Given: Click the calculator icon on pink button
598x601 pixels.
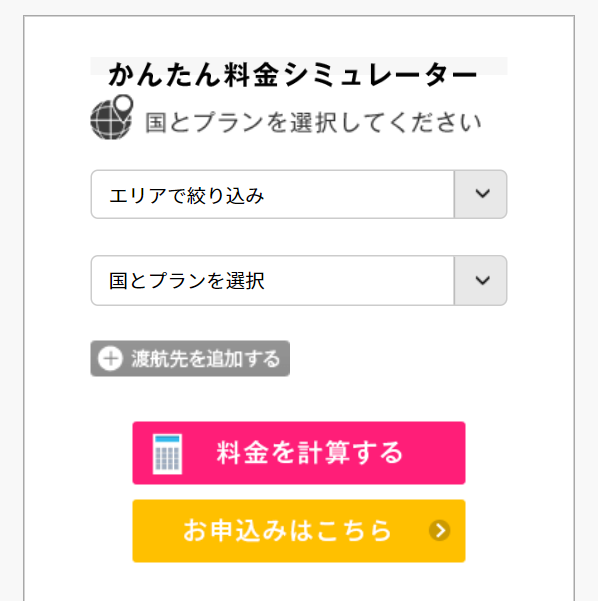Looking at the screenshot, I should coord(167,454).
